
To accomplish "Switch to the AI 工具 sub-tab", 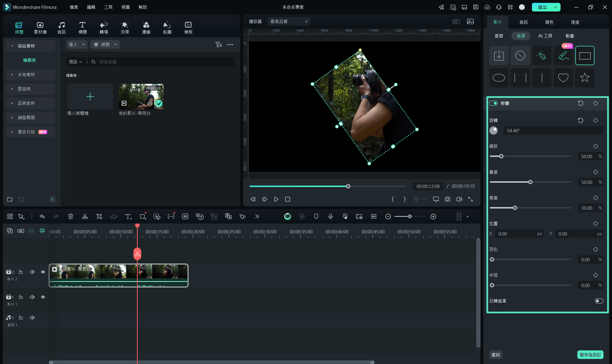I will click(x=545, y=36).
